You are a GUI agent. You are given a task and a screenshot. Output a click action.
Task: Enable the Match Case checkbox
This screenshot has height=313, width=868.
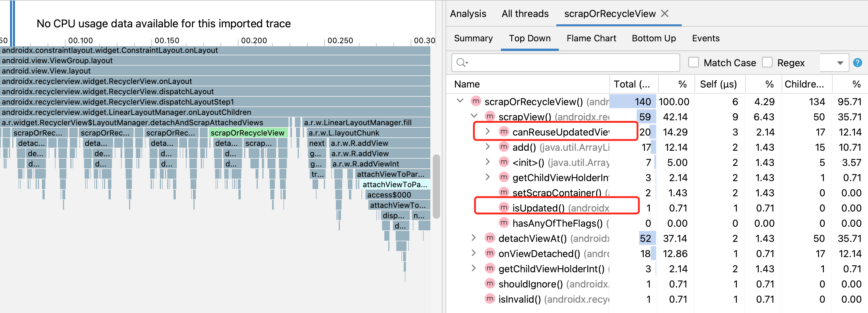(x=693, y=63)
